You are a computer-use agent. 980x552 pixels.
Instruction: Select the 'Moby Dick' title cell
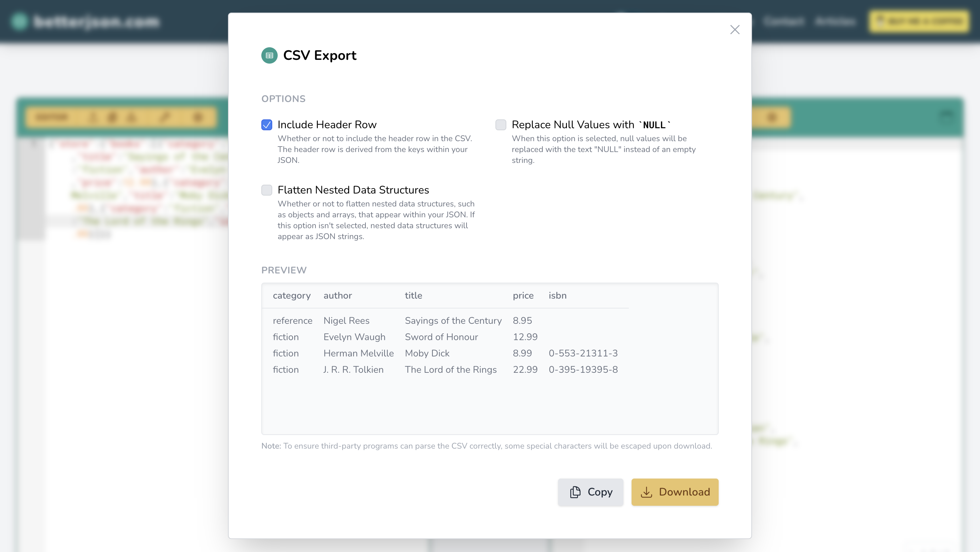coord(427,353)
